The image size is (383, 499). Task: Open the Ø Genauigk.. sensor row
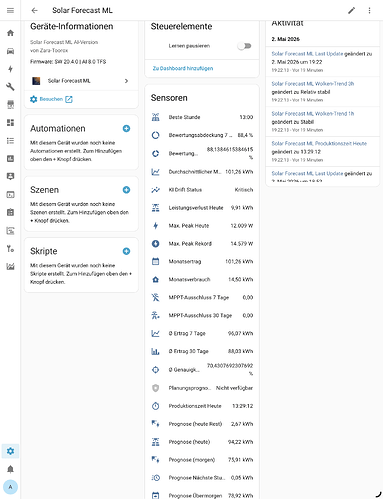coord(202,370)
